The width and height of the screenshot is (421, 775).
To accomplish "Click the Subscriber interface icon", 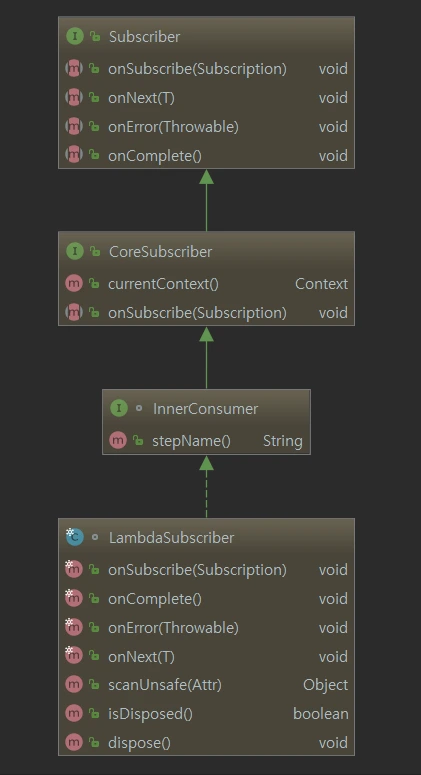I will coord(74,37).
